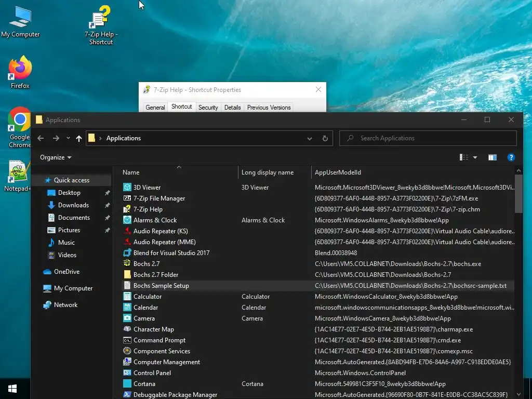
Task: Select the Audio Repeater (KS) icon
Action: [127, 231]
